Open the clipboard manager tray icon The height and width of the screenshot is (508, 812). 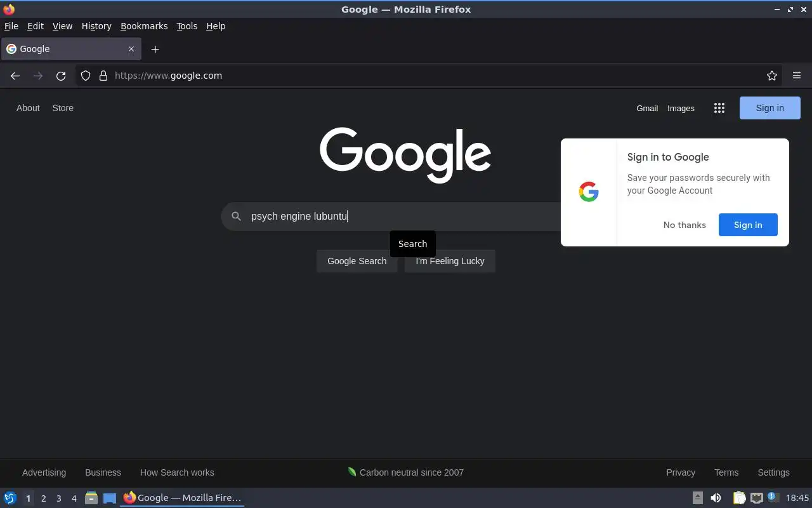(739, 498)
